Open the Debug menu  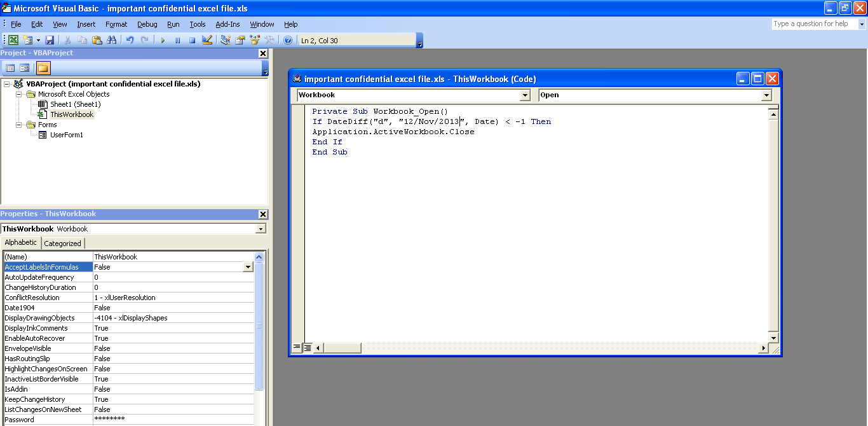point(146,24)
